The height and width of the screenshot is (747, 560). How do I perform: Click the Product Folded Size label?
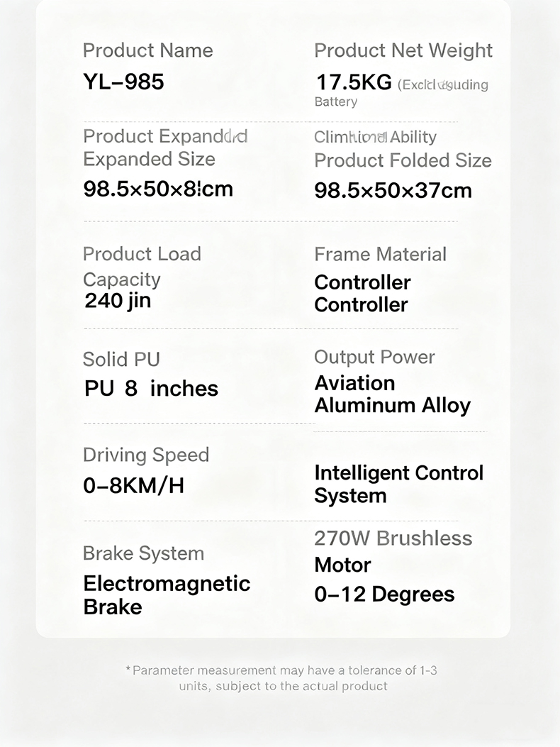[403, 160]
